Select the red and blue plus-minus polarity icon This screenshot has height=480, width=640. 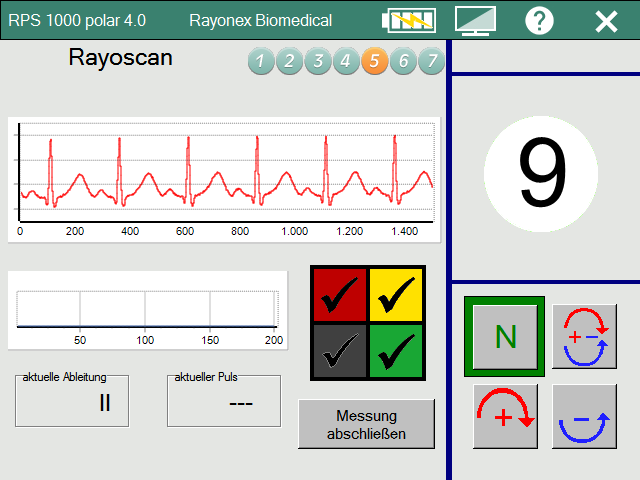(x=584, y=337)
